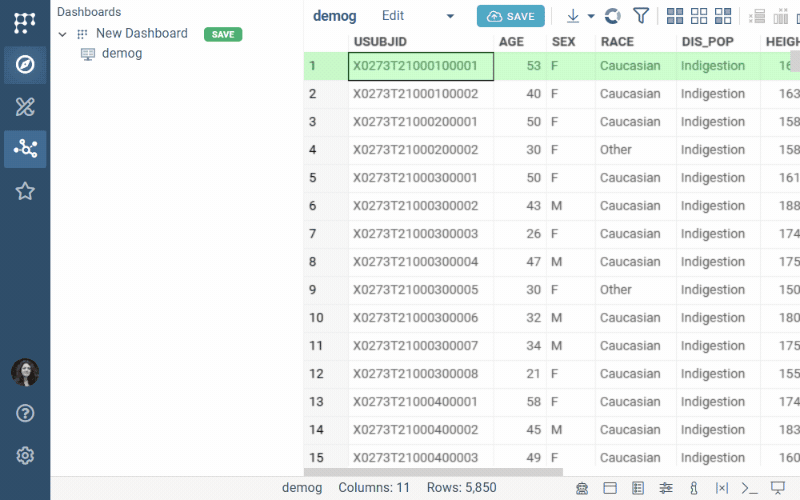This screenshot has width=800, height=500.
Task: Click the Rows: 5,850 status text
Action: pos(461,488)
